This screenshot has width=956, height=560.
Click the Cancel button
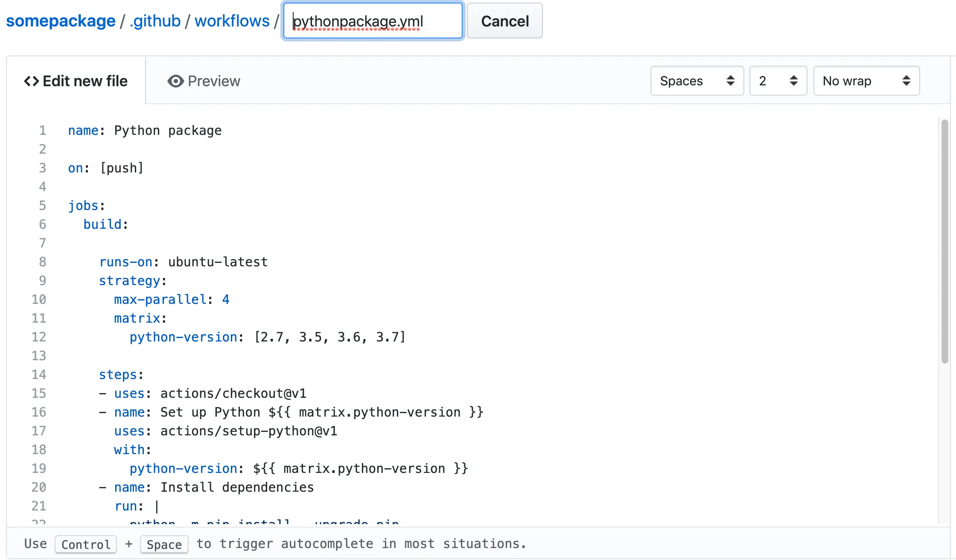point(505,21)
